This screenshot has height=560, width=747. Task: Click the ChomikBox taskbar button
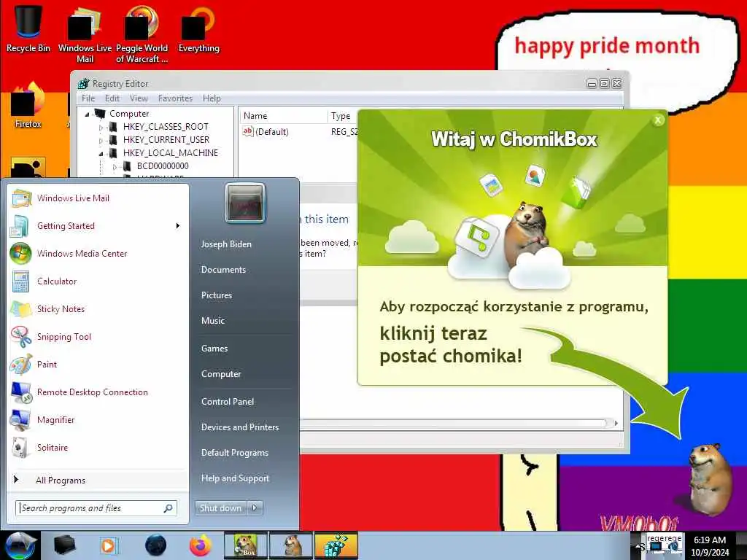coord(246,545)
